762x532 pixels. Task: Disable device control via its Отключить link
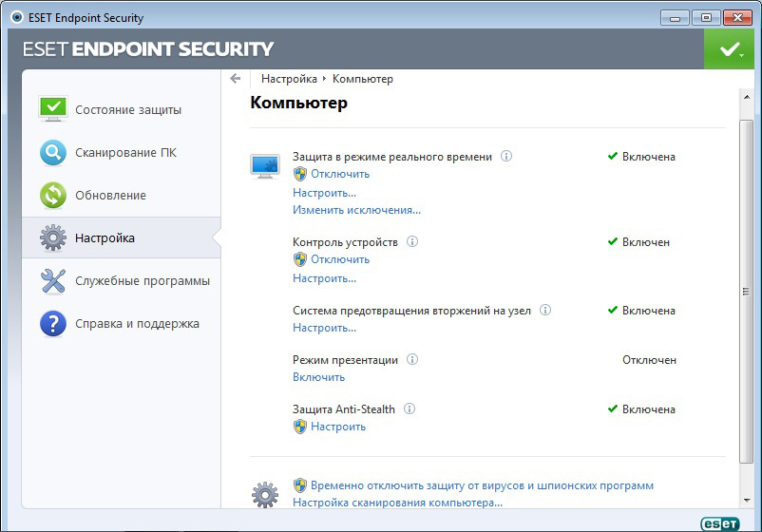coord(340,259)
